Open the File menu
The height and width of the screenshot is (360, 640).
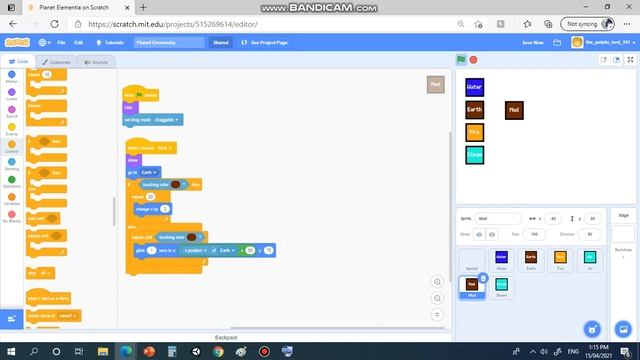(x=61, y=42)
